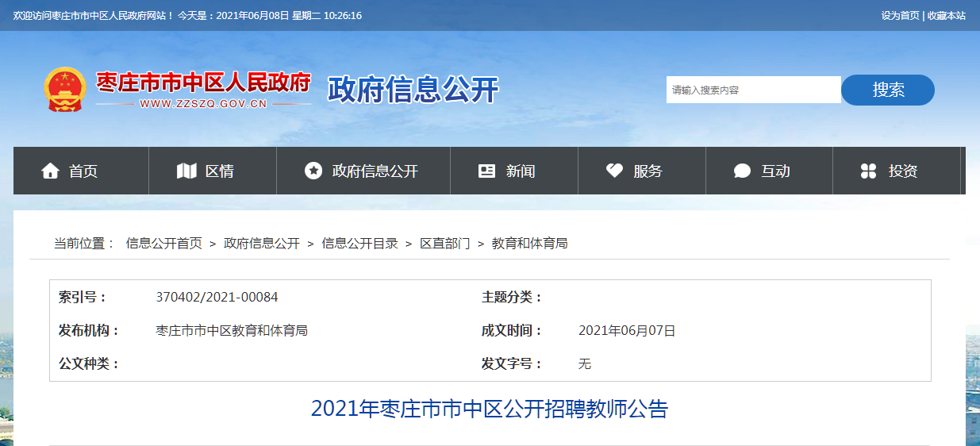The image size is (980, 446).
Task: Click the 索引号 label
Action: pos(83,297)
